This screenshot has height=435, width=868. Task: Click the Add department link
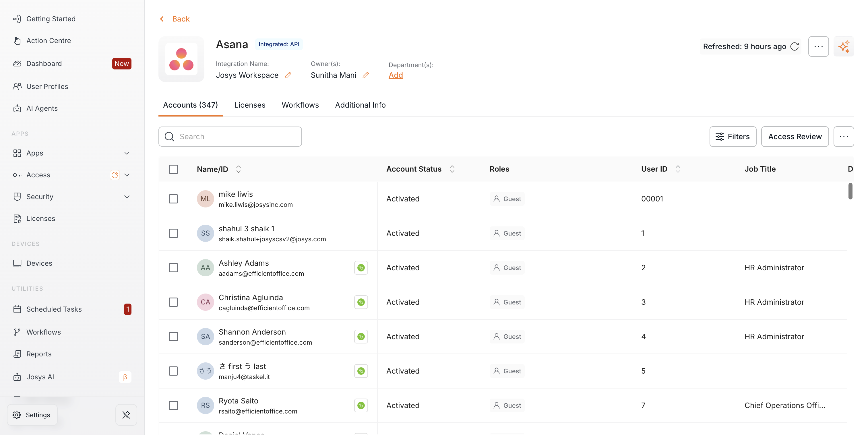tap(396, 75)
